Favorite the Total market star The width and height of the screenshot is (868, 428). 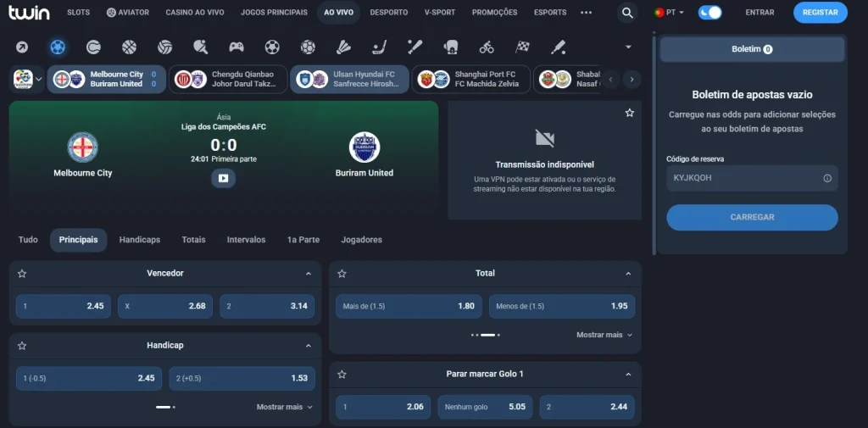point(342,274)
